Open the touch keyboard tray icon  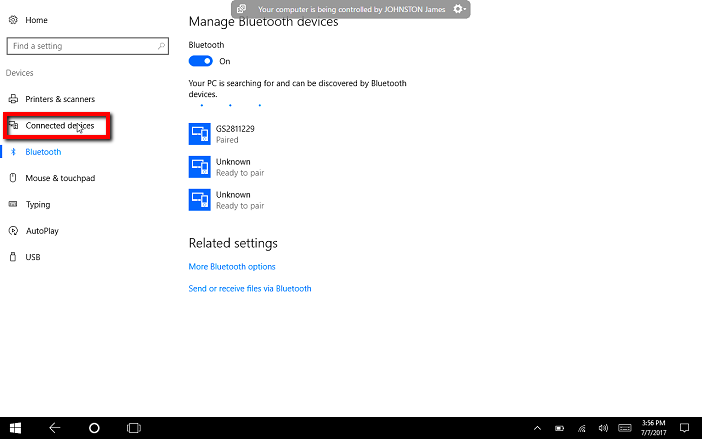tap(624, 427)
